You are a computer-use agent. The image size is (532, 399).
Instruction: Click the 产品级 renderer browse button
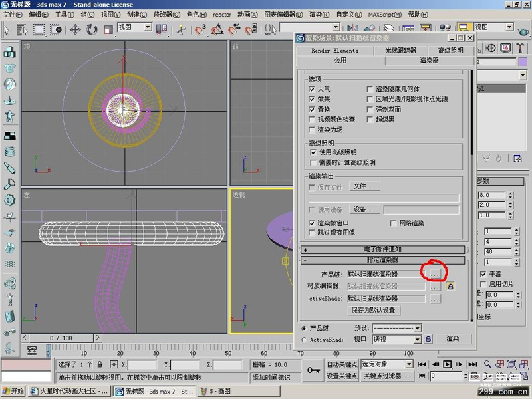[435, 273]
